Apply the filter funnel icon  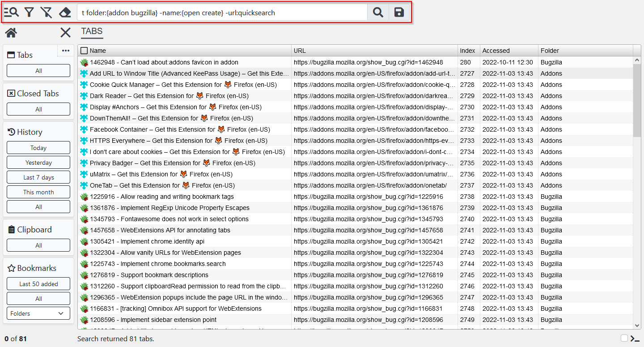tap(29, 13)
